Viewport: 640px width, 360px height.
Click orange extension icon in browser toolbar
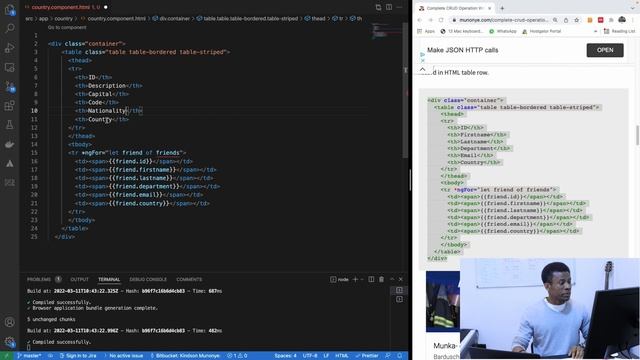click(590, 20)
